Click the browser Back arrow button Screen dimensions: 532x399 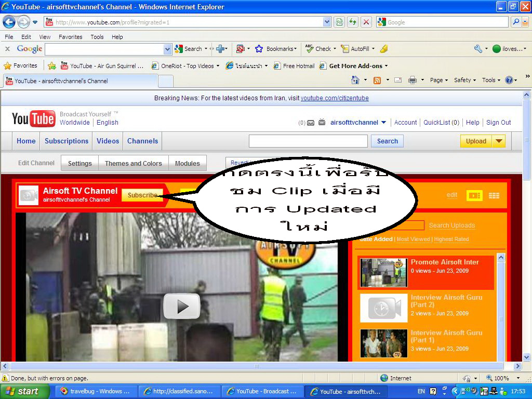pos(9,22)
